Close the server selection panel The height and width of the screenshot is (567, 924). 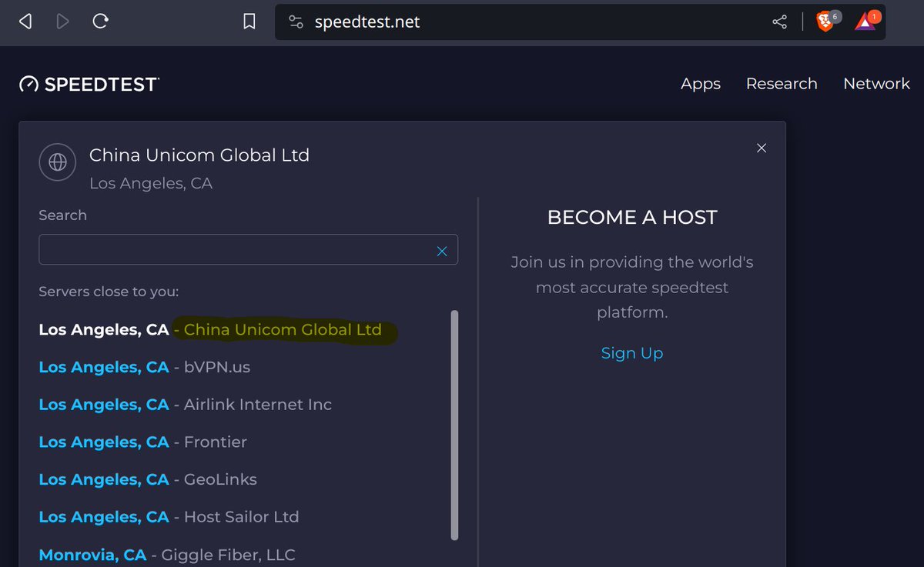[762, 148]
